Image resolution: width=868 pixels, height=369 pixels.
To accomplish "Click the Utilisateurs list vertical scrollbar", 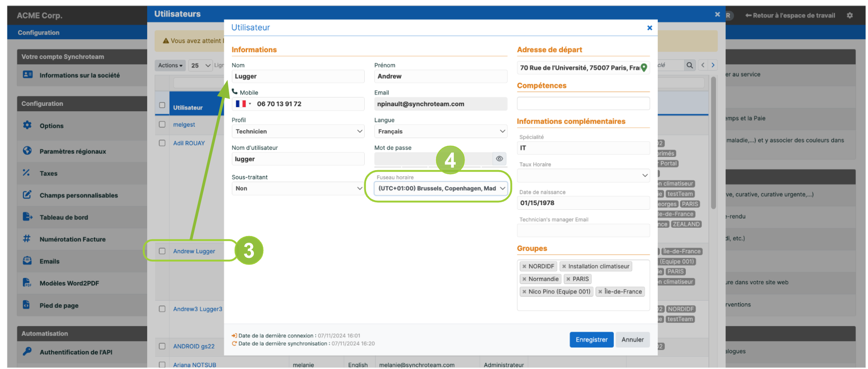I will click(x=713, y=142).
